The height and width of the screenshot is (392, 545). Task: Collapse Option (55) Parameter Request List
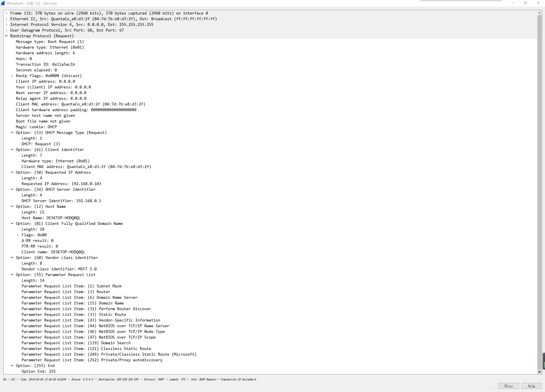click(12, 275)
